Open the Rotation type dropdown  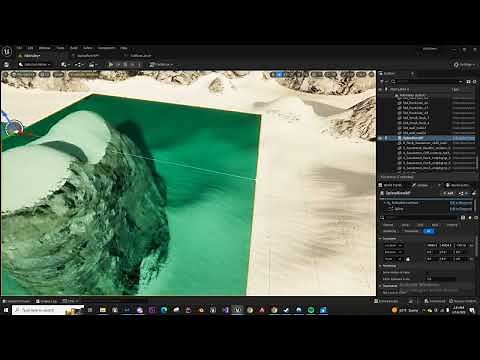click(x=393, y=252)
